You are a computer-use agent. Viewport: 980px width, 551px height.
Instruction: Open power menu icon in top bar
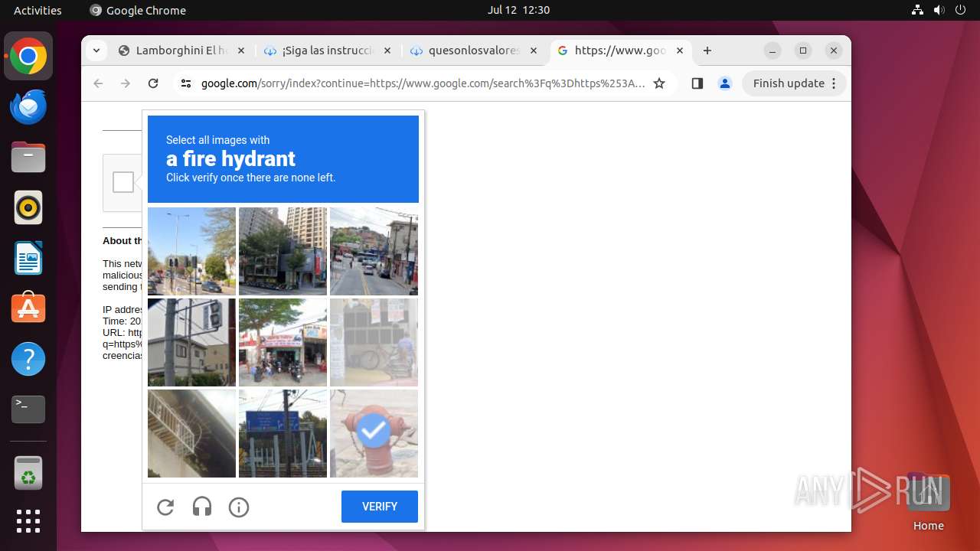pos(959,10)
